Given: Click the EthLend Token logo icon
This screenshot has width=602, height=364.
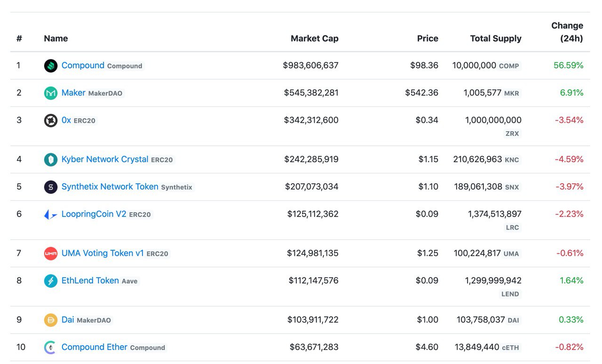Looking at the screenshot, I should coord(51,281).
